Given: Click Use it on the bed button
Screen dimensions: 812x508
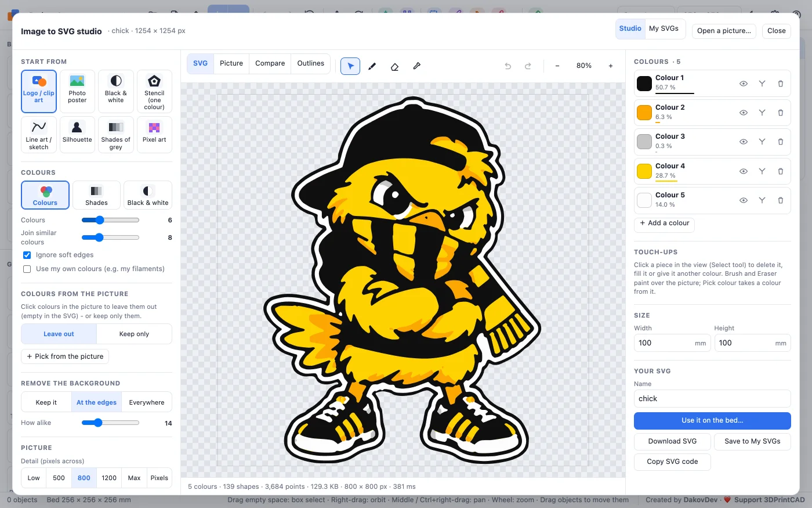Looking at the screenshot, I should tap(712, 421).
